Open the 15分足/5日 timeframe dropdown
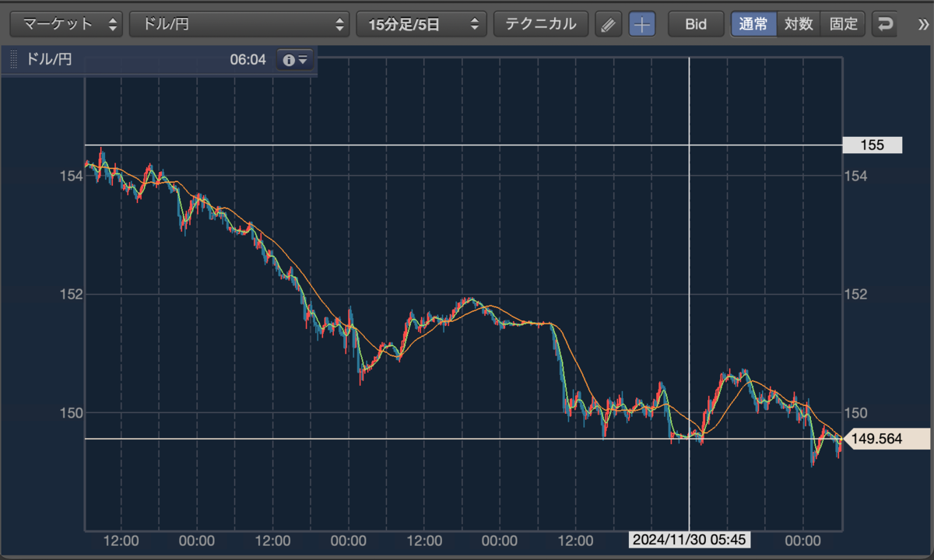The width and height of the screenshot is (934, 560). point(421,24)
